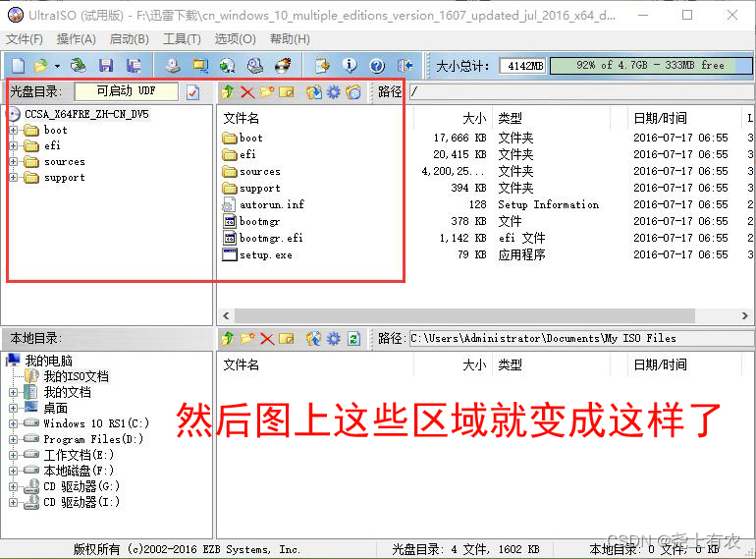The width and height of the screenshot is (756, 559).
Task: Click left arrow of horizontal scrollbar
Action: (x=226, y=316)
